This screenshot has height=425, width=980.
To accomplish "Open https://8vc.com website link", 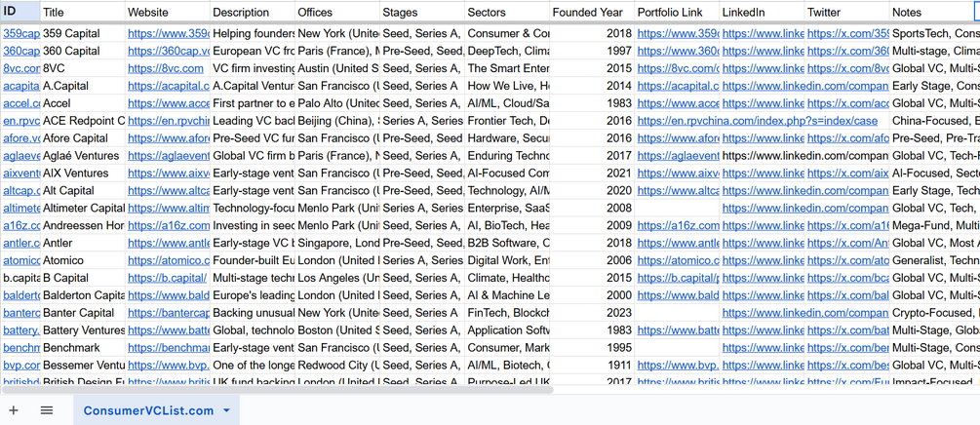I will click(166, 68).
